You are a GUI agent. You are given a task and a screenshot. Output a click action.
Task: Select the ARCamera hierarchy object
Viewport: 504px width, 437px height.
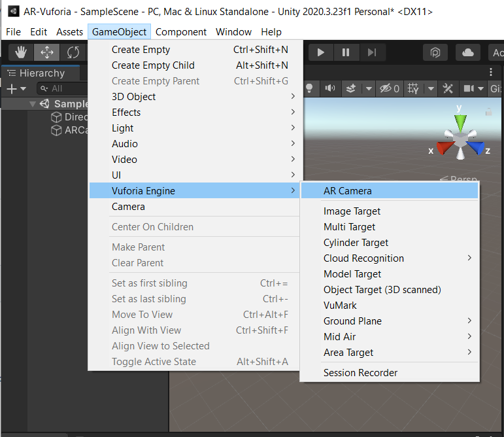click(69, 130)
